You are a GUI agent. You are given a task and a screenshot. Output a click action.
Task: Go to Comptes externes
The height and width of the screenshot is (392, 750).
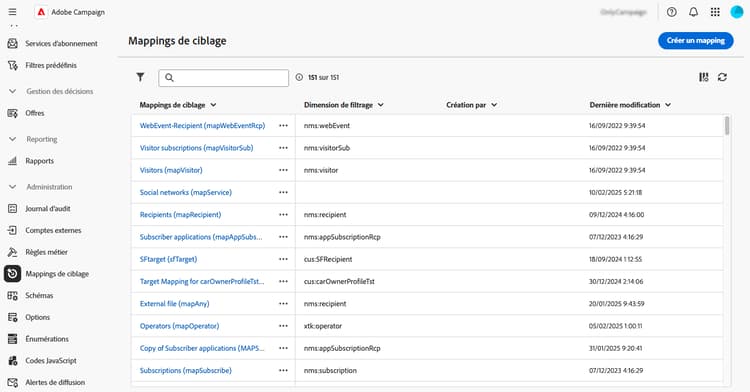click(x=53, y=230)
